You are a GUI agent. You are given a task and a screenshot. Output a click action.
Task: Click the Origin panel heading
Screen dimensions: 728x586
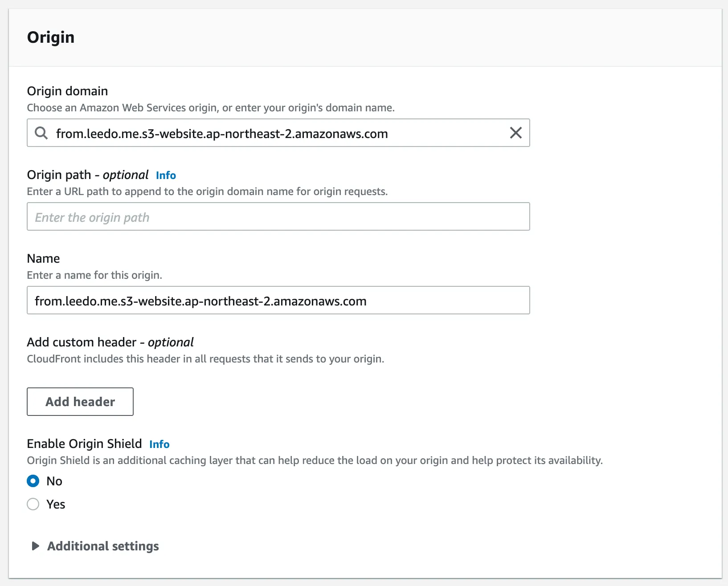click(x=51, y=37)
